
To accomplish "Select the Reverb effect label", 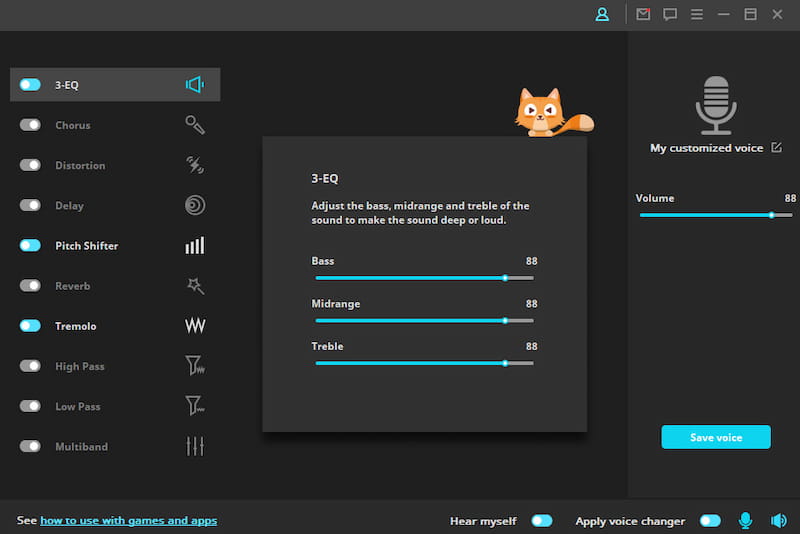I will (x=72, y=286).
